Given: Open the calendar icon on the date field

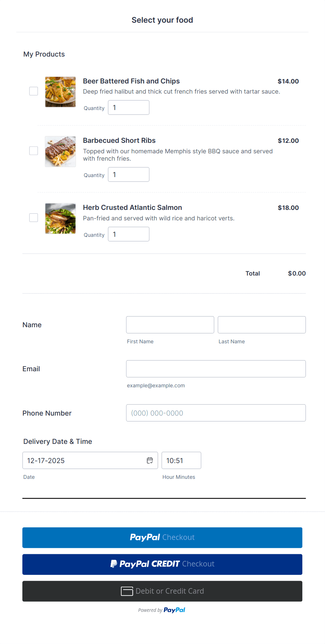Looking at the screenshot, I should coord(150,460).
